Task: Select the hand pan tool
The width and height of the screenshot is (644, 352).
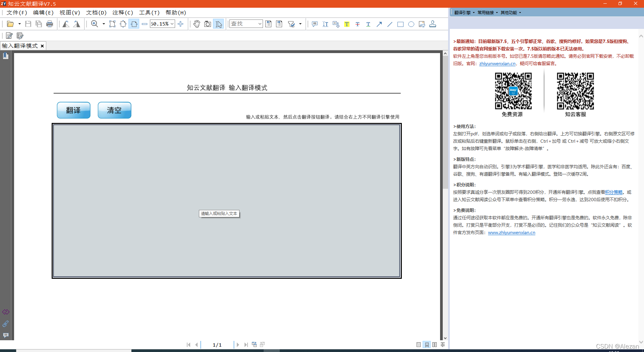Action: point(197,24)
